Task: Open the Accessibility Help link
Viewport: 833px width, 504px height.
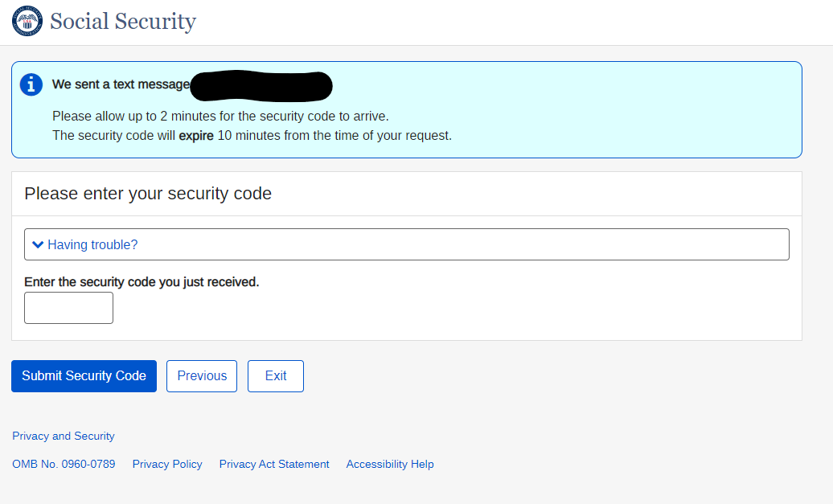Action: click(x=390, y=464)
